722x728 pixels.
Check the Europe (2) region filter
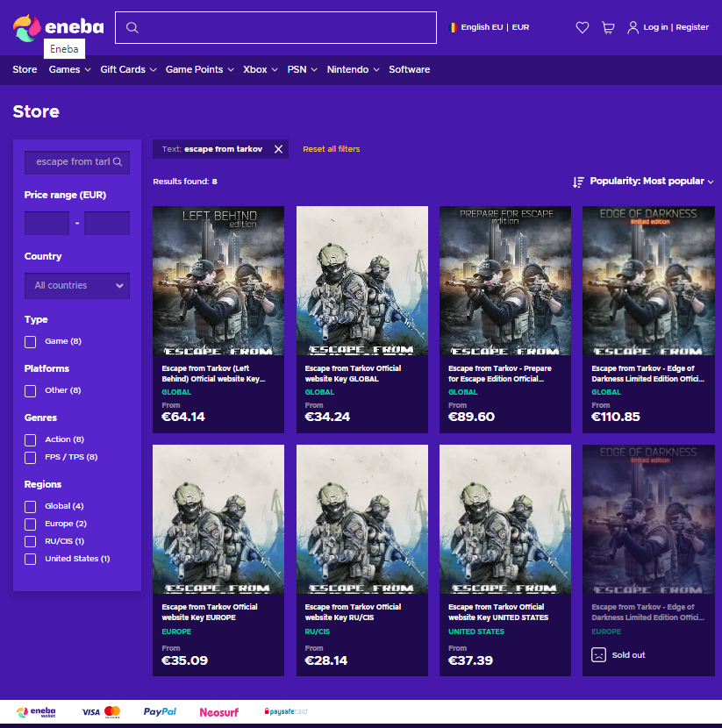point(30,525)
